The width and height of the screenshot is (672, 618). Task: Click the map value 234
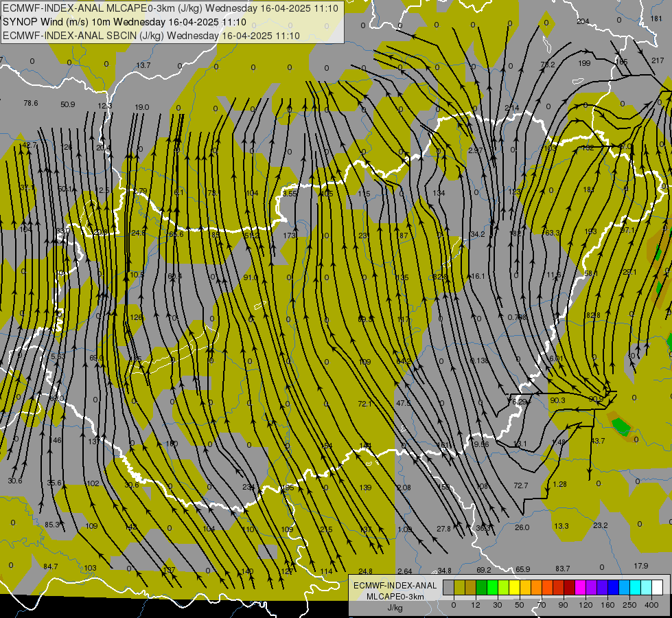coord(248,488)
